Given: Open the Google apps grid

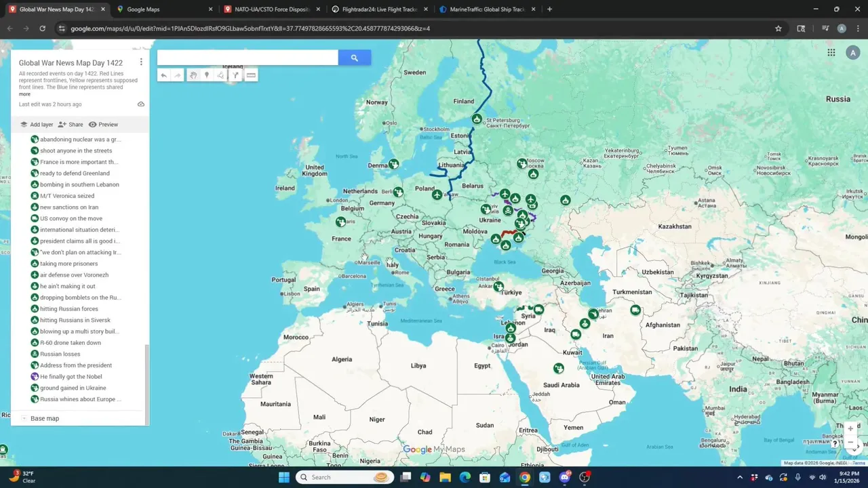Looking at the screenshot, I should (x=831, y=52).
